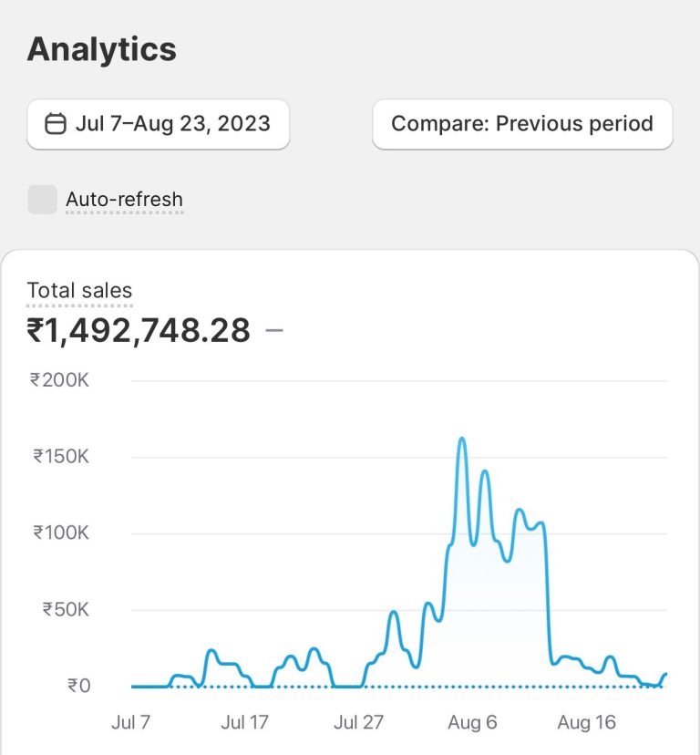
Task: Click the ₹100K y-axis label
Action: 60,533
